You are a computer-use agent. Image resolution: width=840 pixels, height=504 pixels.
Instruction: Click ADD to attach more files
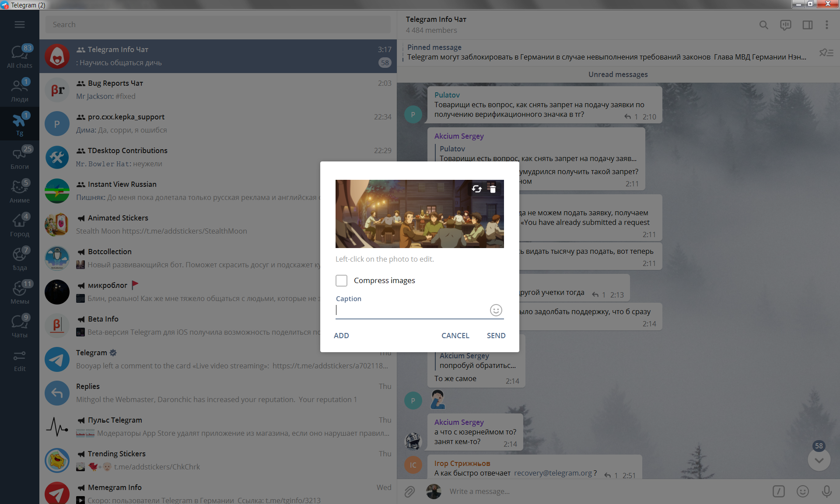(341, 336)
